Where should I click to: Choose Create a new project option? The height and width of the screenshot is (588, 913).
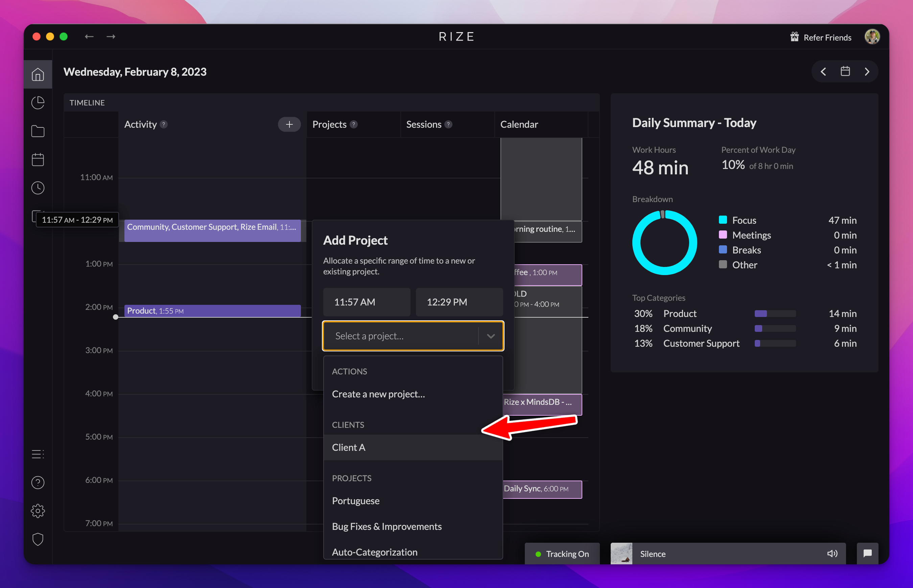[413, 394]
